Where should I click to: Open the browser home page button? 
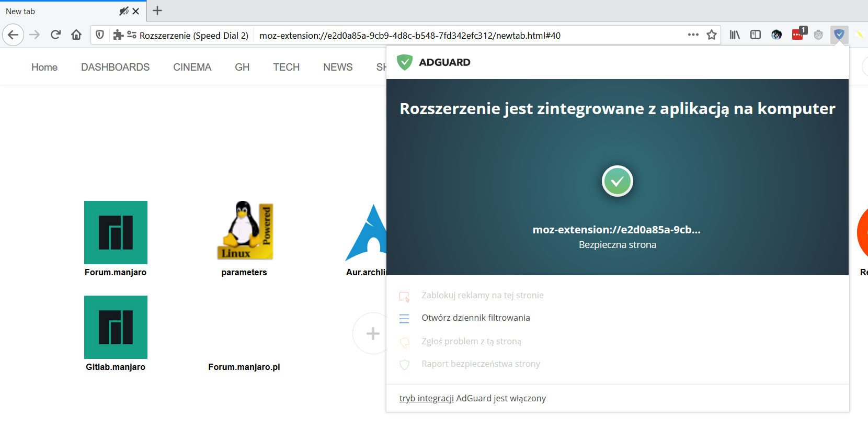[x=76, y=35]
